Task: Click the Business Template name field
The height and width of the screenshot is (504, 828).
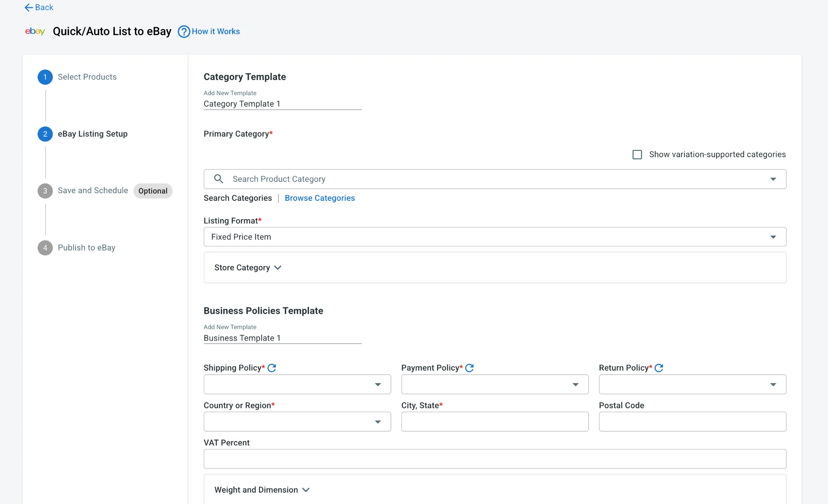Action: pos(283,338)
